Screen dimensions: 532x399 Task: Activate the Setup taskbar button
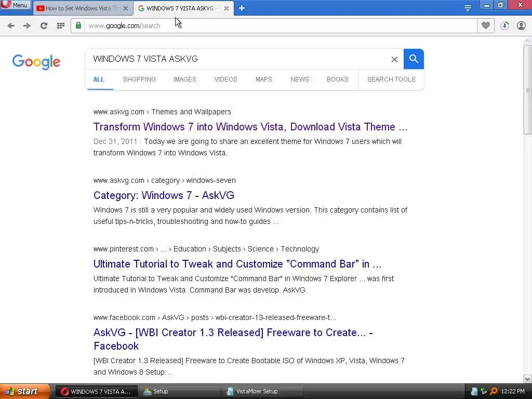tap(179, 392)
